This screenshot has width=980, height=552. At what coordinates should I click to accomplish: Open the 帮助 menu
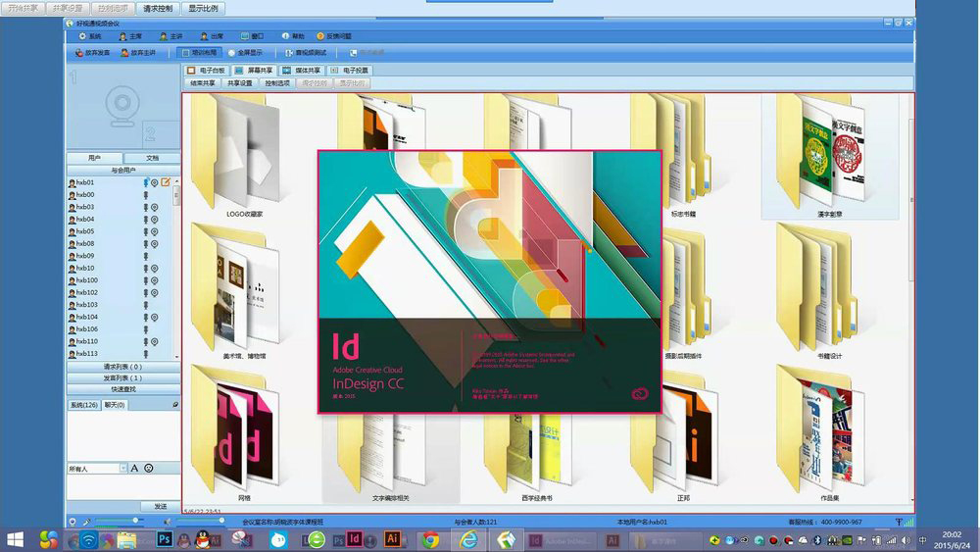[292, 36]
